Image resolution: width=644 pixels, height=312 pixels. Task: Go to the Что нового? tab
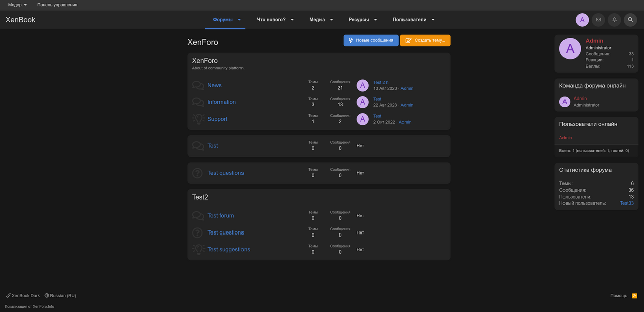click(271, 20)
